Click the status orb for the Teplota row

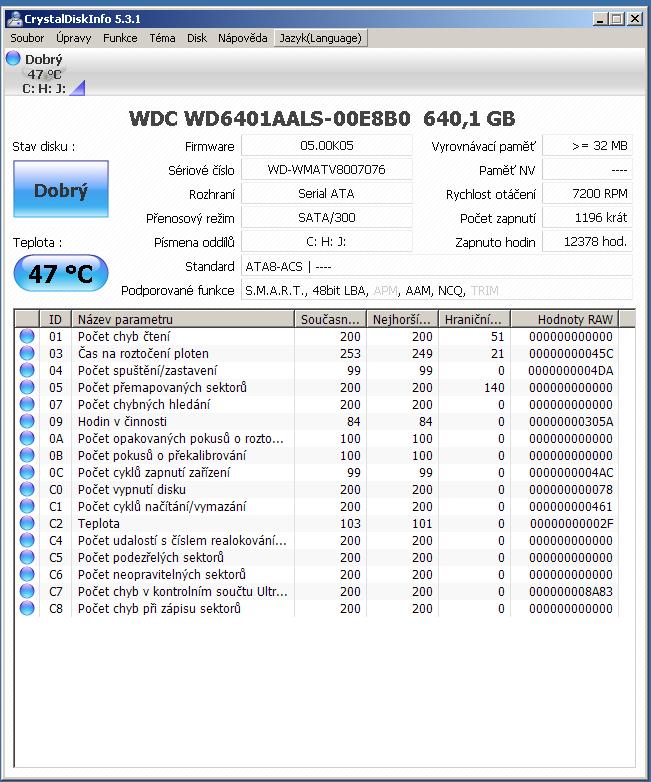pos(27,523)
